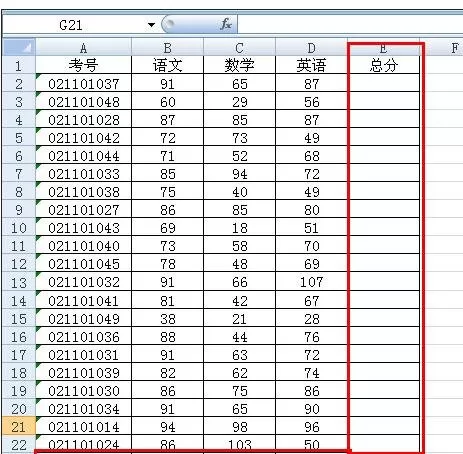The image size is (463, 454).
Task: Click the Select All corner button
Action: pos(19,47)
